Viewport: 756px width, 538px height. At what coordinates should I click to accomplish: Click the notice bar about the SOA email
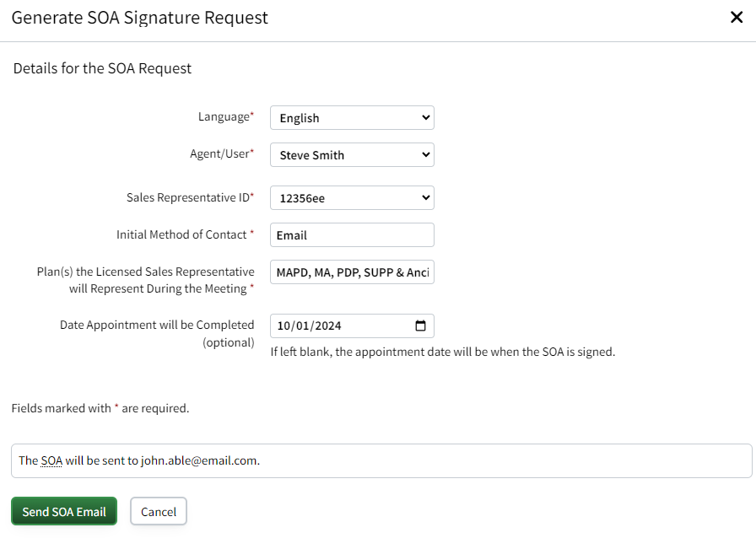click(x=378, y=460)
